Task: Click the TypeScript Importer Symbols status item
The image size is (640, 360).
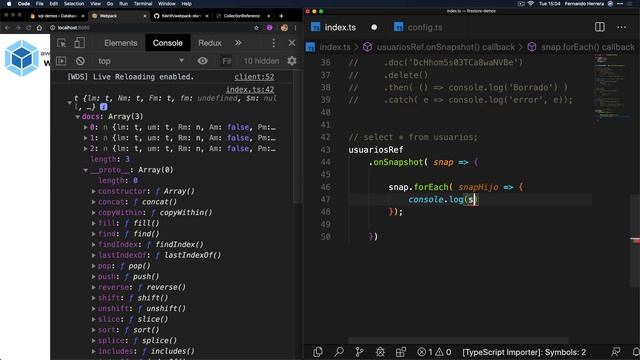Action: tap(524, 352)
